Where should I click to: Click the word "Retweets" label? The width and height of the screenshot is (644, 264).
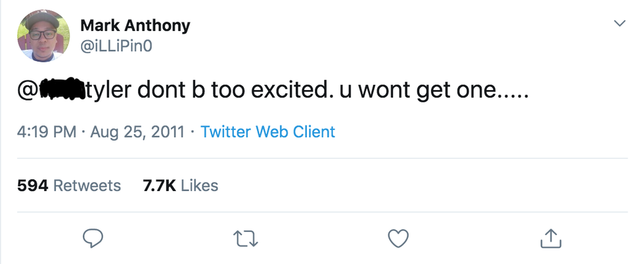click(87, 186)
